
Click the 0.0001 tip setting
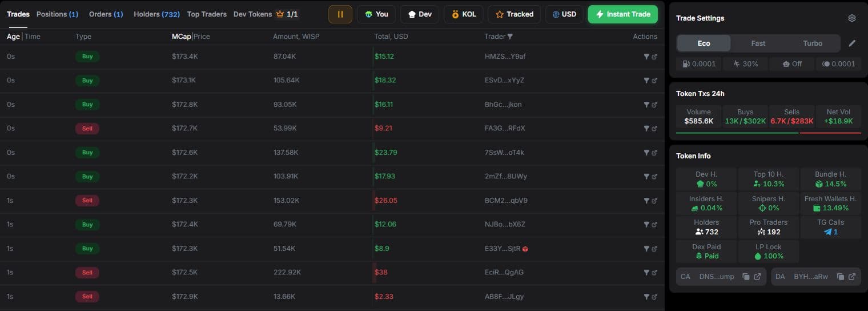(x=838, y=64)
